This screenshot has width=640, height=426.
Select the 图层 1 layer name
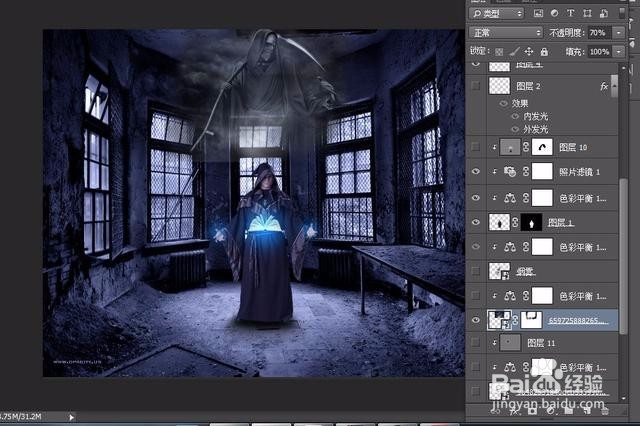point(560,222)
